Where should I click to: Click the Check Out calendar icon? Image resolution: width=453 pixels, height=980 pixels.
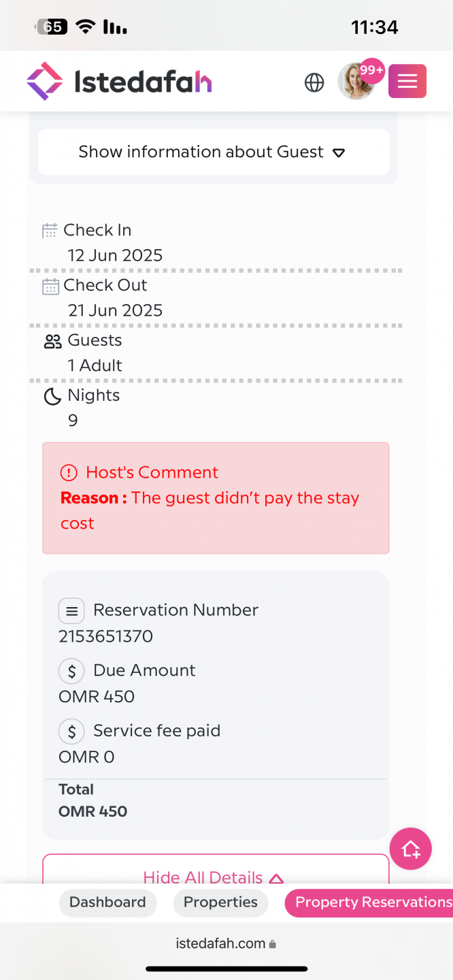(x=50, y=286)
